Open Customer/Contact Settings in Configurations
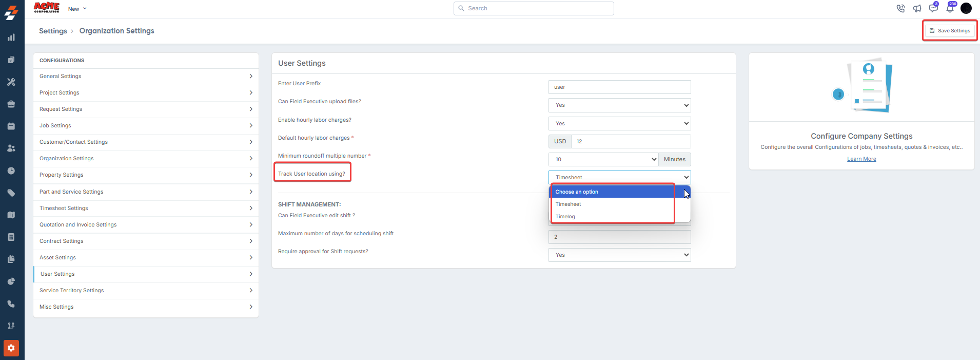The image size is (980, 360). pyautogui.click(x=146, y=142)
